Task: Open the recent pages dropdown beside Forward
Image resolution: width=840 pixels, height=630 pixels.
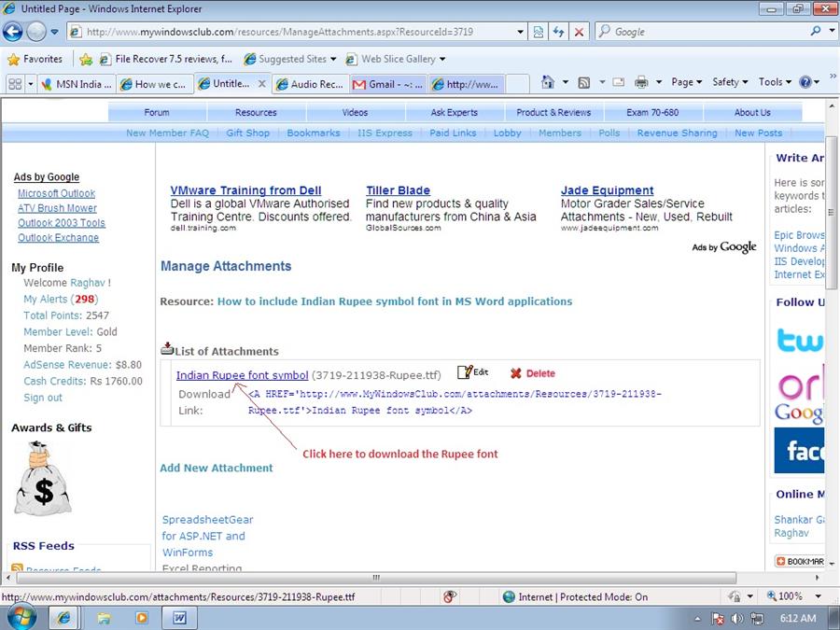Action: click(x=54, y=32)
